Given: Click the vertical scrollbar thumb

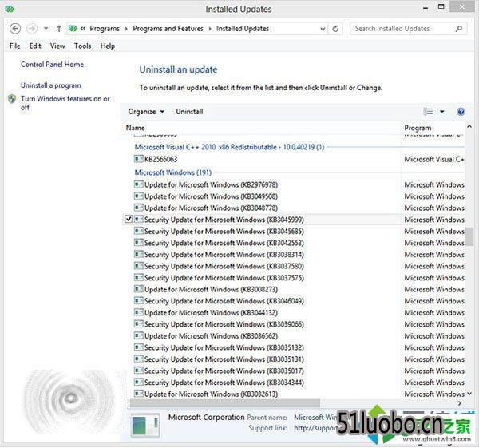Looking at the screenshot, I should point(469,236).
